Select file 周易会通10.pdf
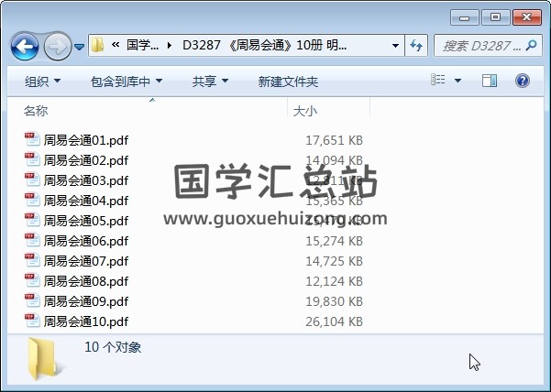 point(86,321)
